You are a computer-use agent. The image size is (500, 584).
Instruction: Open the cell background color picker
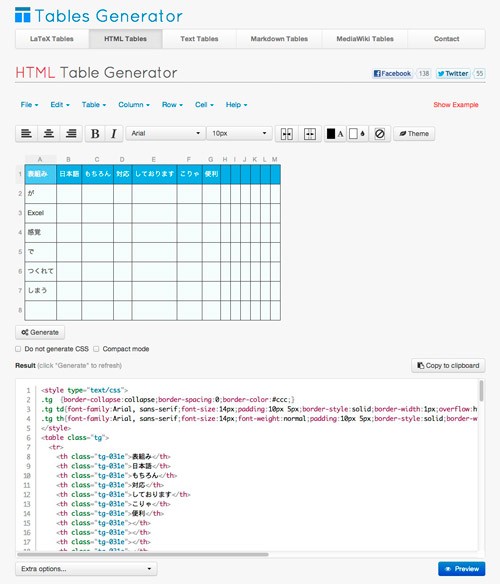pos(357,134)
